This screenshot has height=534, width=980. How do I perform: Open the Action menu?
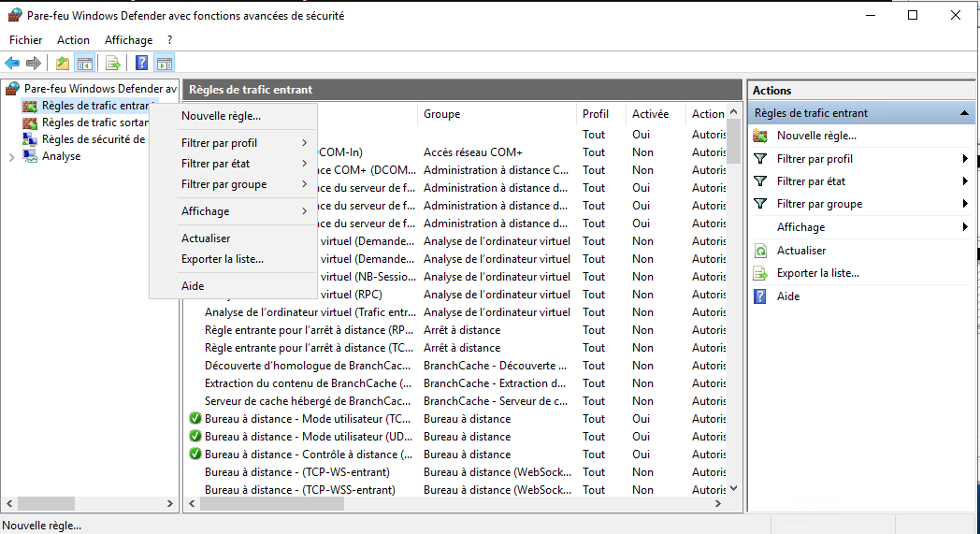[73, 40]
